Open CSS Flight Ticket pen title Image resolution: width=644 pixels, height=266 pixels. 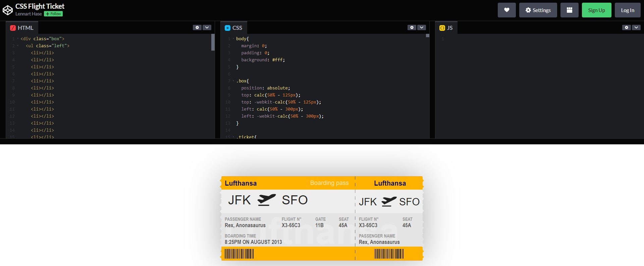coord(40,6)
